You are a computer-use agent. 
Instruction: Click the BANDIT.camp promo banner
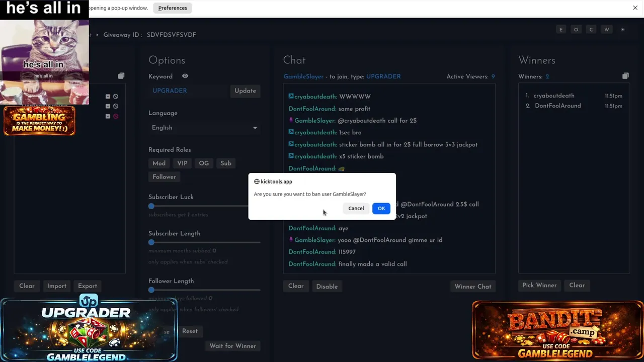tap(557, 330)
